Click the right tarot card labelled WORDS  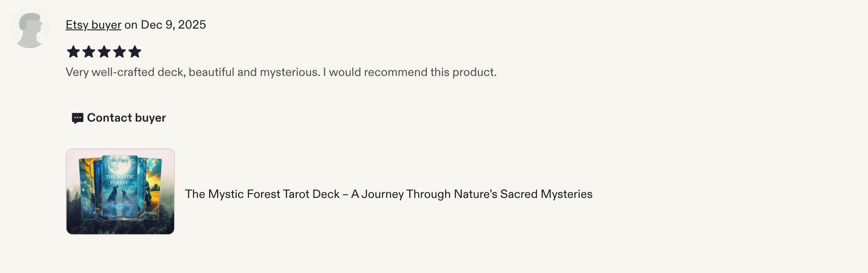(152, 188)
